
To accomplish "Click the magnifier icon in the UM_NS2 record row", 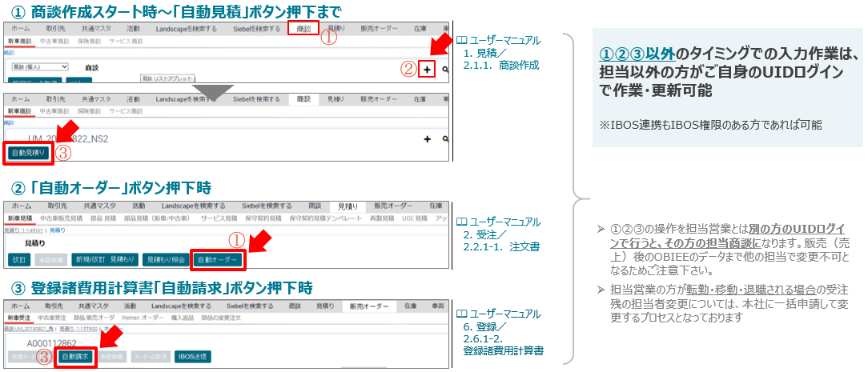I will [445, 138].
